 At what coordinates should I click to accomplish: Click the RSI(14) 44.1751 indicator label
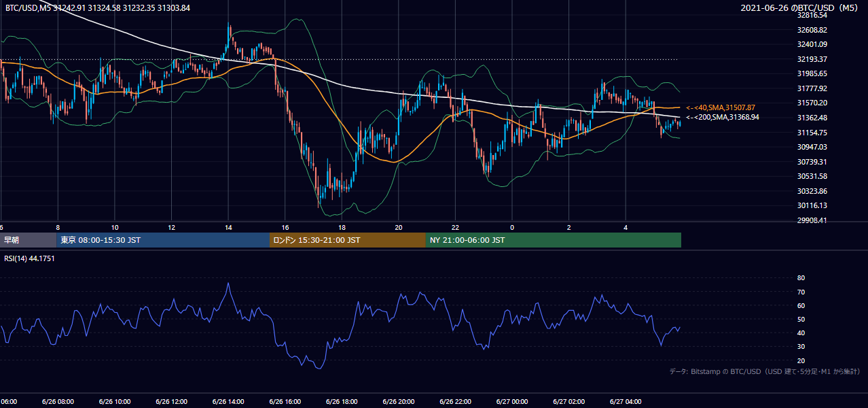pos(30,258)
